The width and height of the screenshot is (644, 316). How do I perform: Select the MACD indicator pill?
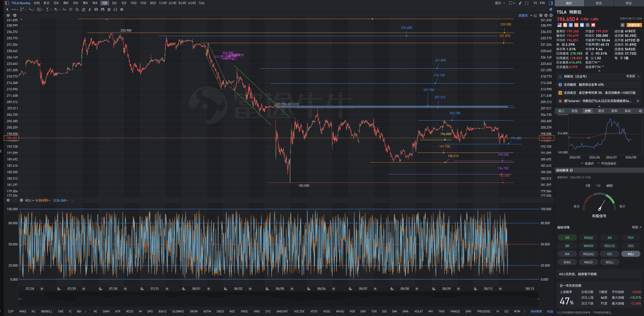[x=588, y=262]
